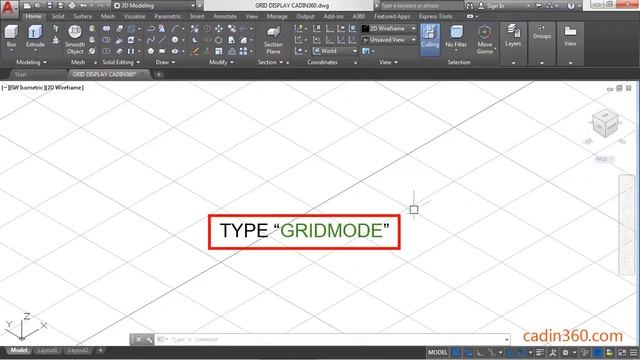Select the Box solid tool

pos(11,37)
